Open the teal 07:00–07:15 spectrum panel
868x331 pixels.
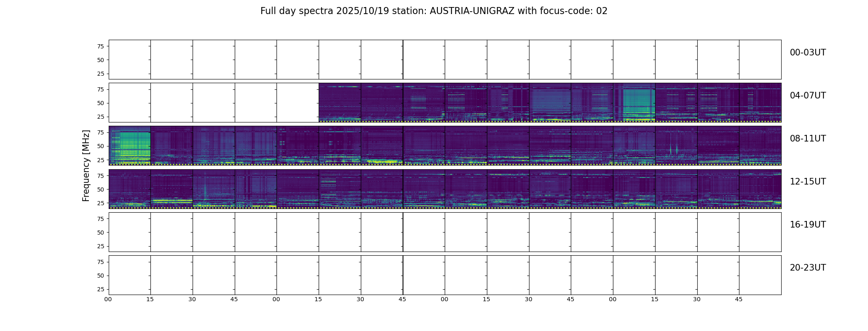(x=634, y=103)
